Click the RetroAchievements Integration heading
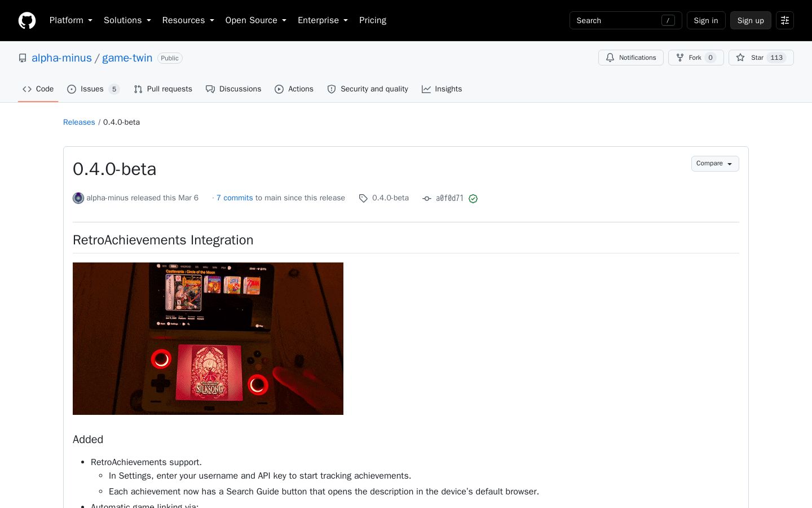Image resolution: width=812 pixels, height=508 pixels. click(163, 240)
